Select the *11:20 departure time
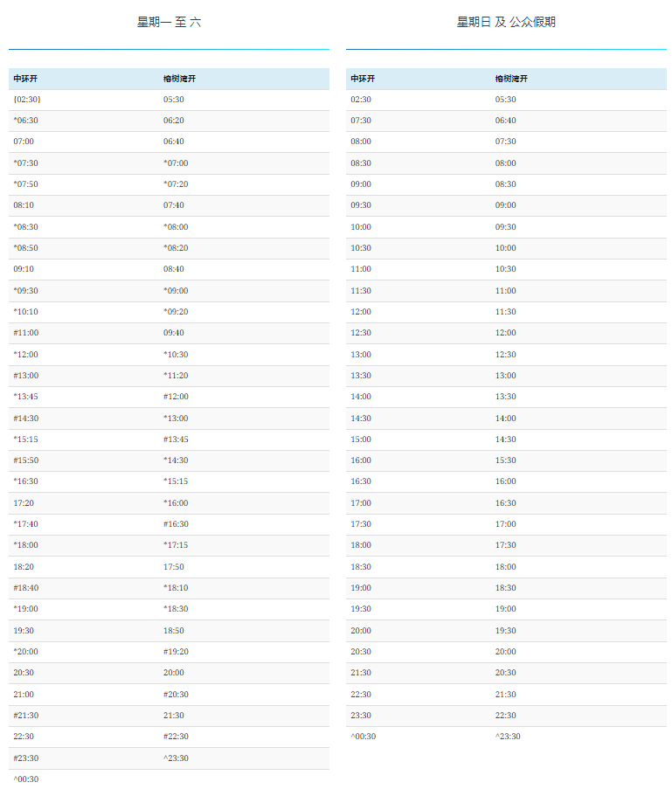Screen dimensions: 672x789 [176, 376]
